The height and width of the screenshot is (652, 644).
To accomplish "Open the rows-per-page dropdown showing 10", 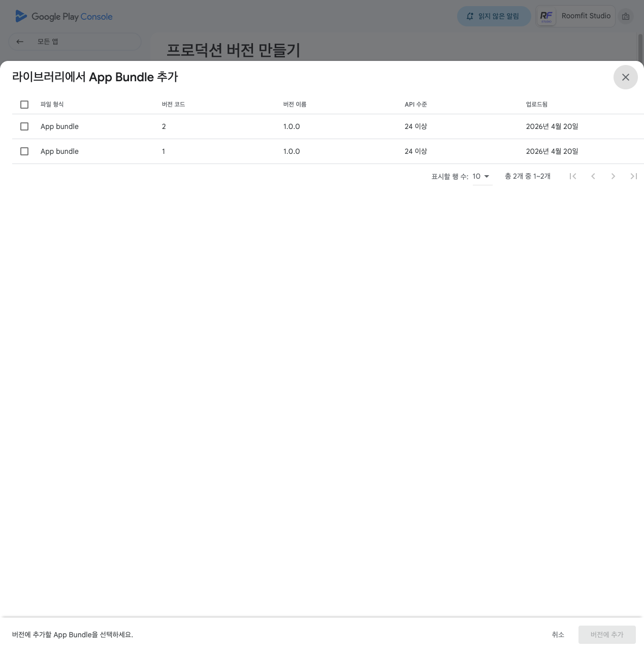I will click(x=481, y=177).
